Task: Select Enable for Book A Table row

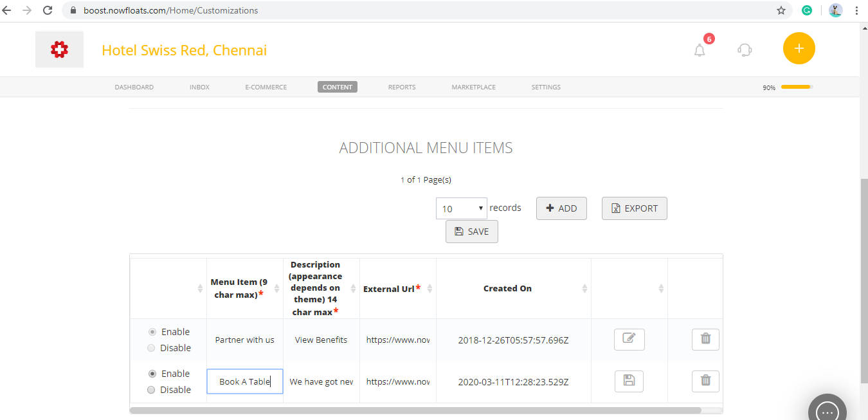Action: tap(152, 374)
